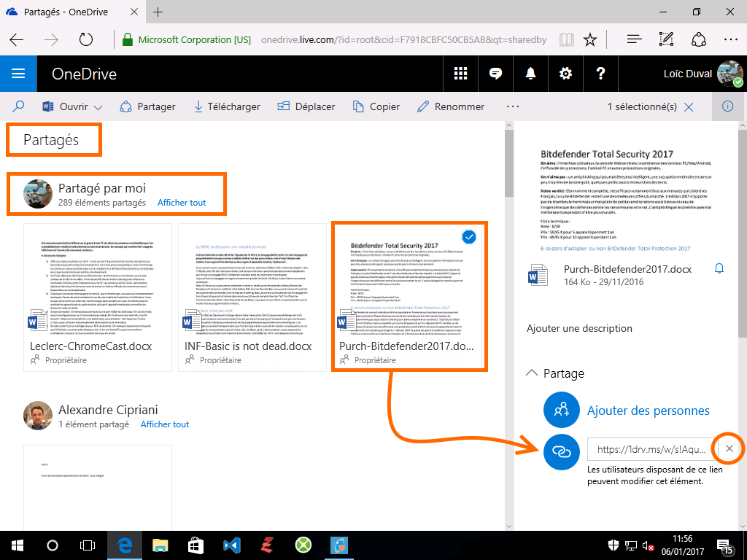Click the Alexandre Cipriani profile picture
This screenshot has width=747, height=560.
38,415
